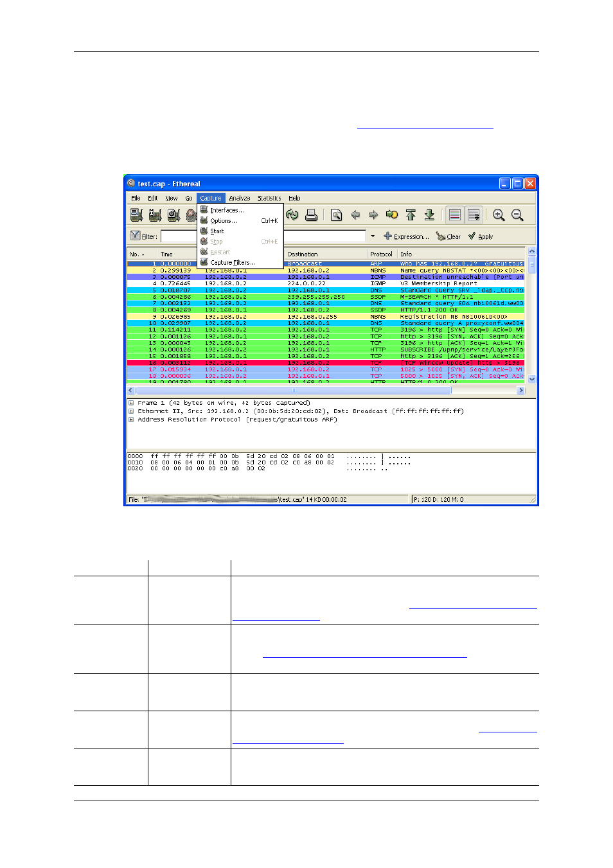Click the horizontal scrollbar thumb
This screenshot has height=868, width=613.
pyautogui.click(x=294, y=391)
